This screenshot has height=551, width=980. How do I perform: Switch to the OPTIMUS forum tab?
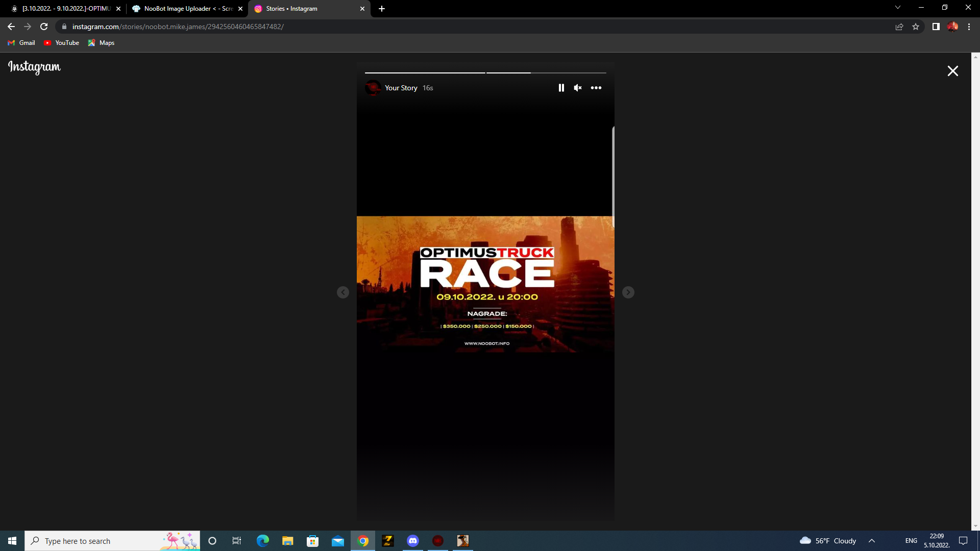66,9
